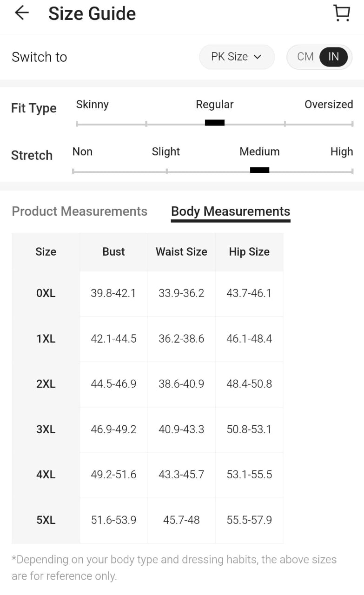Select the Body Measurements tab
This screenshot has height=595, width=364.
coord(231,211)
